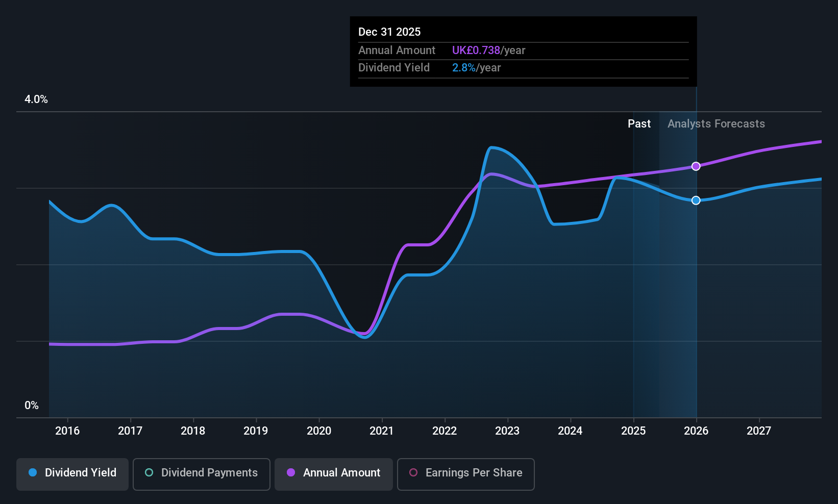Click the 2018 x-axis label
The image size is (838, 504).
(193, 431)
